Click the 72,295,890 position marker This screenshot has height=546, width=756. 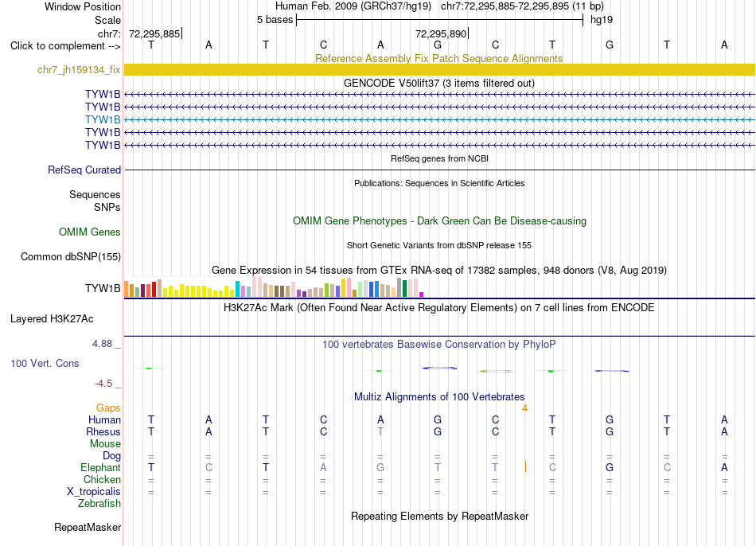tap(442, 33)
